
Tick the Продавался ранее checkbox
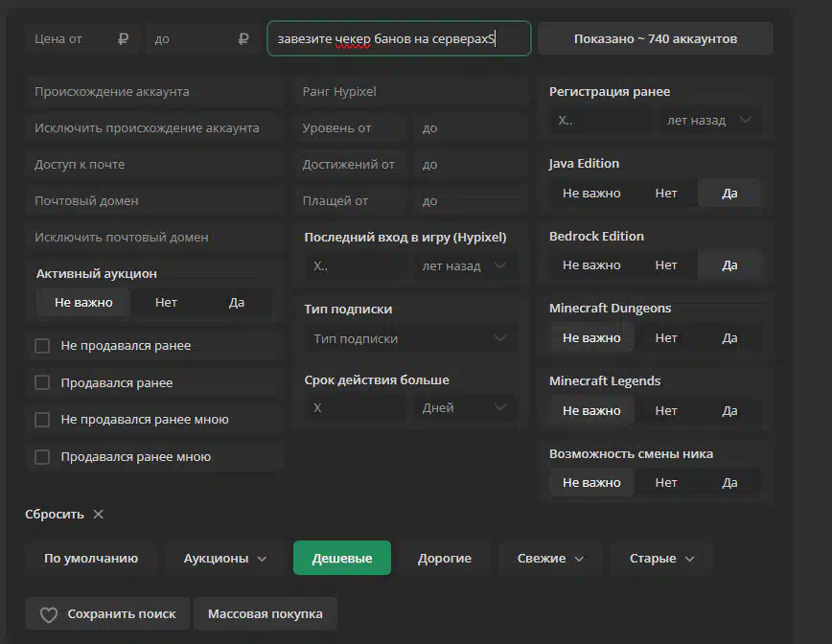[42, 383]
